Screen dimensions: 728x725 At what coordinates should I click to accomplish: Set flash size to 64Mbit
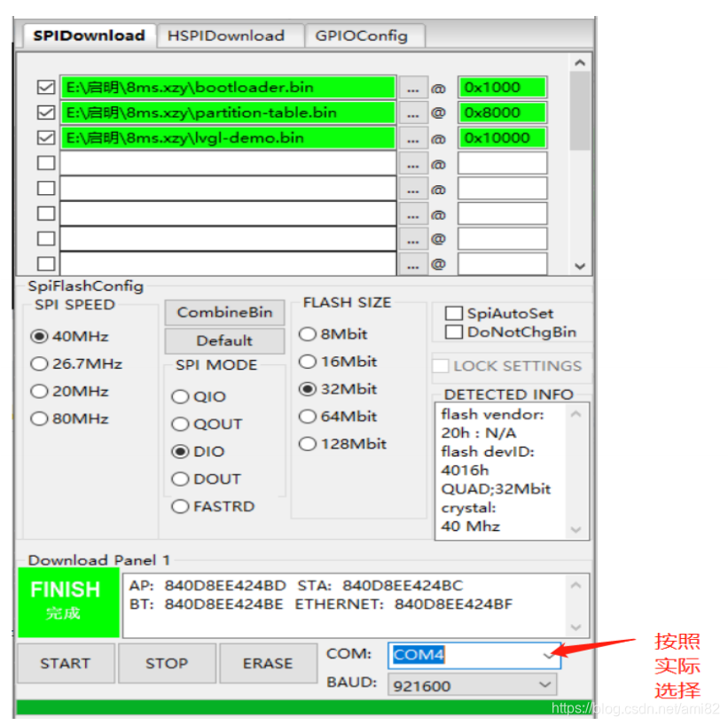pyautogui.click(x=338, y=416)
